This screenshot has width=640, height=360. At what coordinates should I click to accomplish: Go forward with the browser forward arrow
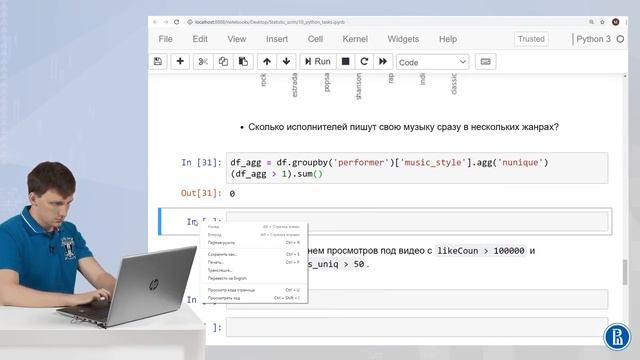[x=166, y=22]
